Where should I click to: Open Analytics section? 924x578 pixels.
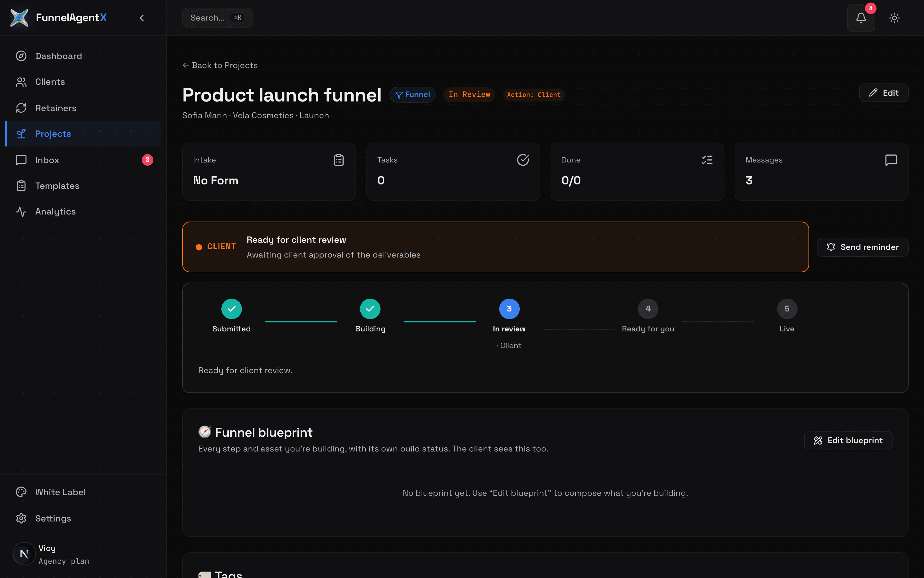pos(83,211)
